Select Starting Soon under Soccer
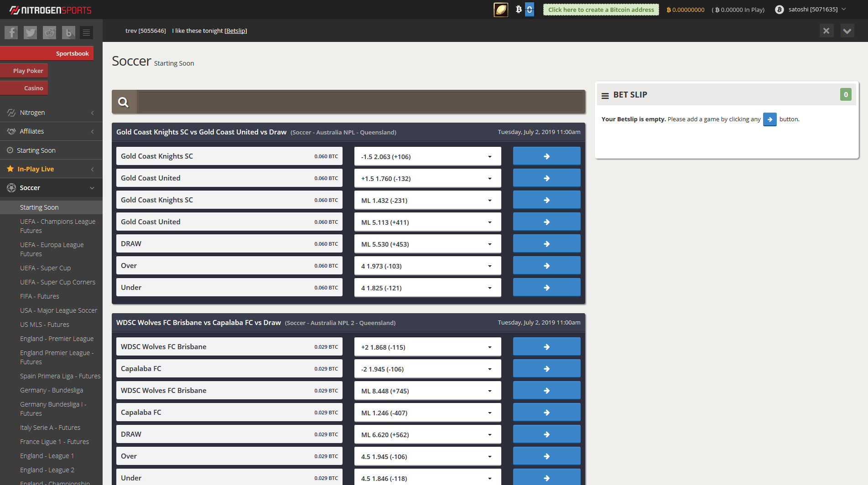This screenshot has height=485, width=868. pyautogui.click(x=51, y=207)
